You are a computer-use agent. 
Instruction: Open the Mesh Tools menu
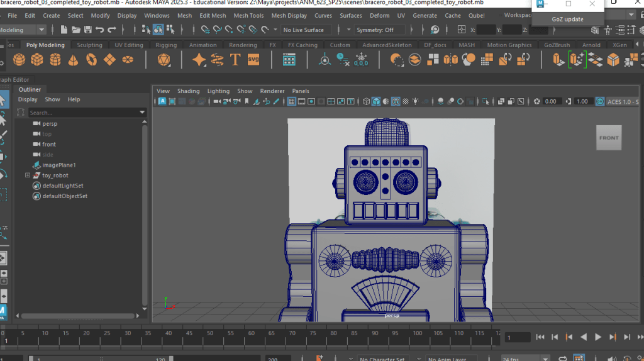tap(248, 15)
